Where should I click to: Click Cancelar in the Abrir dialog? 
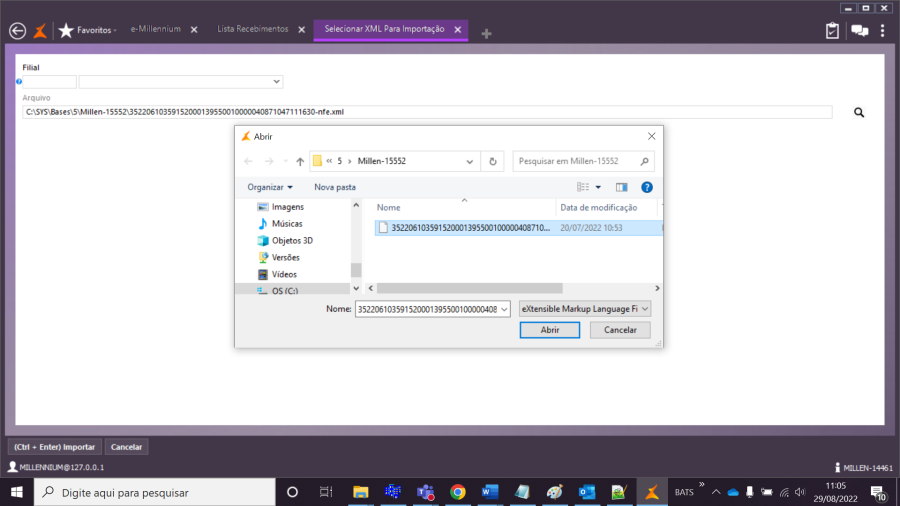coord(620,330)
